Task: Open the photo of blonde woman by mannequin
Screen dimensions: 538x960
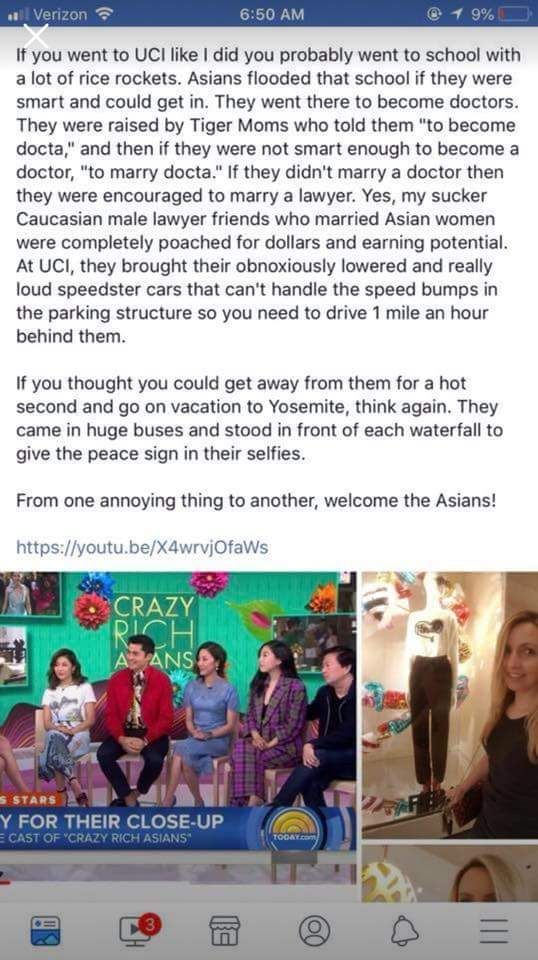Action: (450, 705)
